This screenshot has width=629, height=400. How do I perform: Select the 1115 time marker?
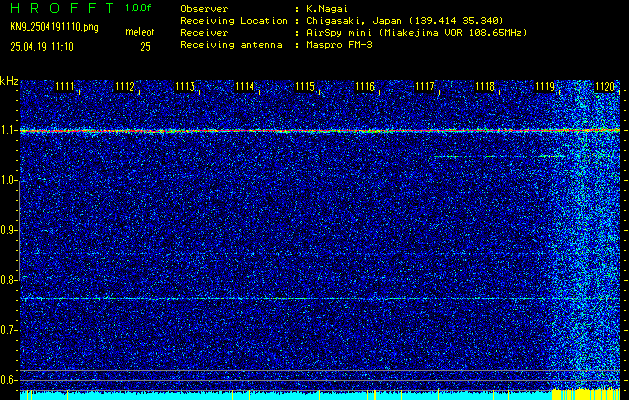(305, 86)
